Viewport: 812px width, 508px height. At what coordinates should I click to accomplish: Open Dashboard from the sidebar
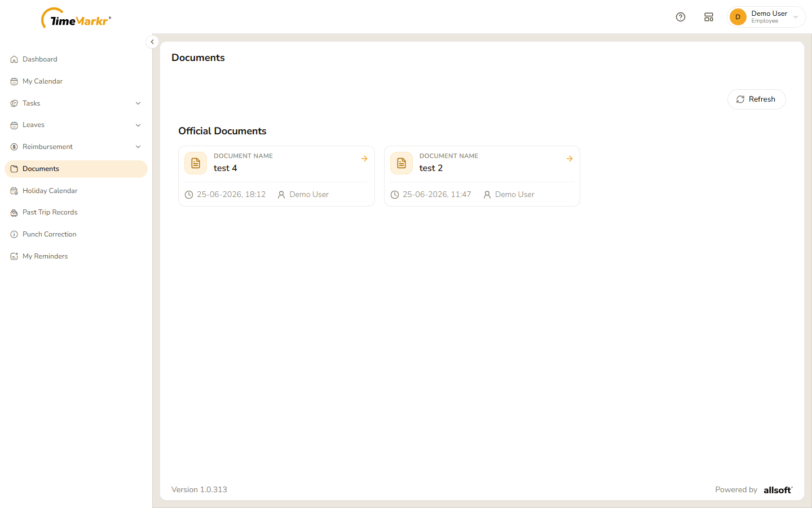(x=76, y=59)
